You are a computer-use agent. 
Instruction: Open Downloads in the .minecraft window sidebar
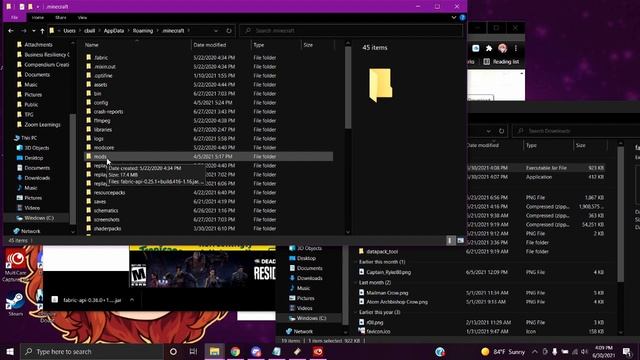pos(37,178)
